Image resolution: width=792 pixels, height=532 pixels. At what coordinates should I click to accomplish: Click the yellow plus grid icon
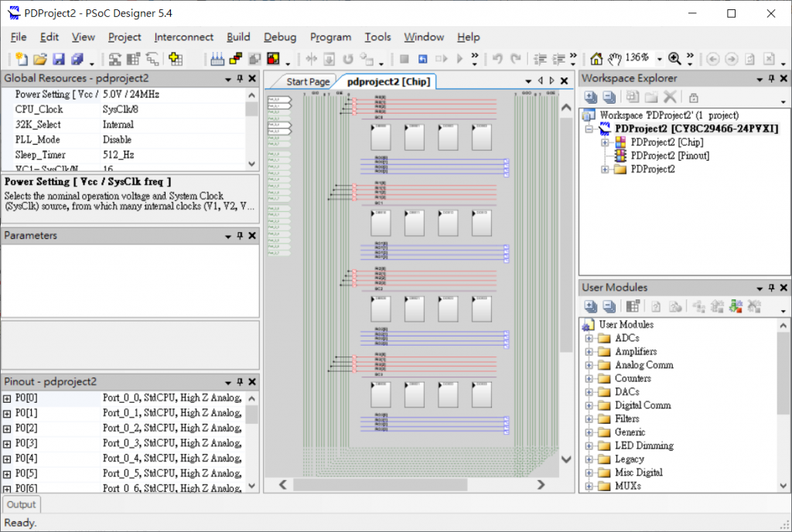pos(176,59)
